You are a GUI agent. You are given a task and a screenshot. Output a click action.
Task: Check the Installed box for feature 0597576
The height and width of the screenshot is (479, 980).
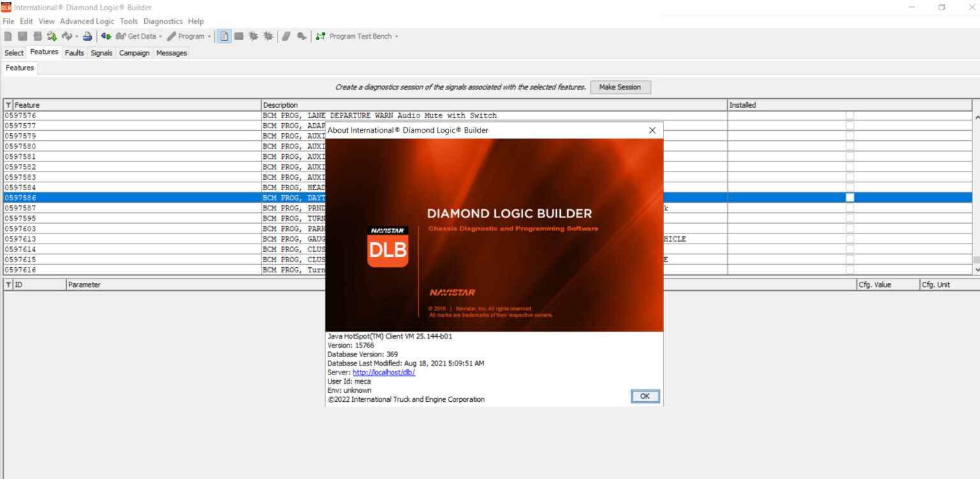click(x=848, y=115)
